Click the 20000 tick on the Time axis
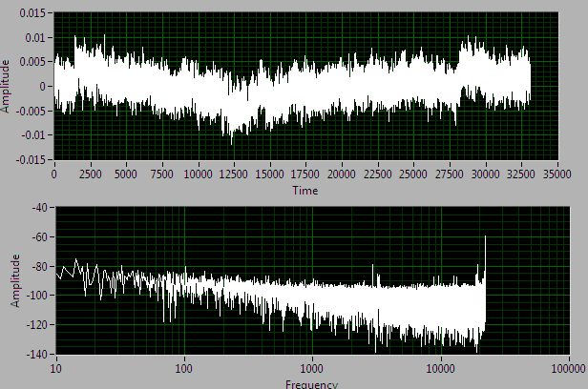The image size is (588, 389). 342,174
